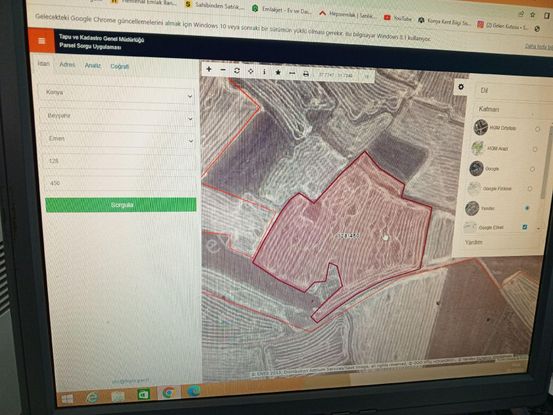Select the parcel info tool
Image resolution: width=553 pixels, height=415 pixels.
click(264, 72)
